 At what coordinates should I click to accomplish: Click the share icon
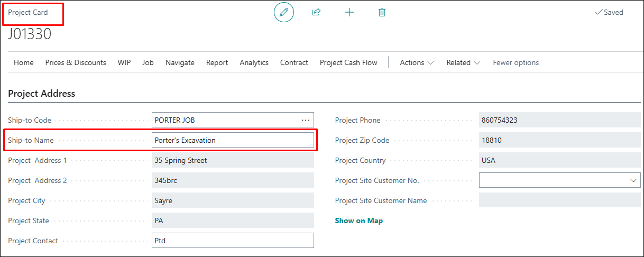316,12
